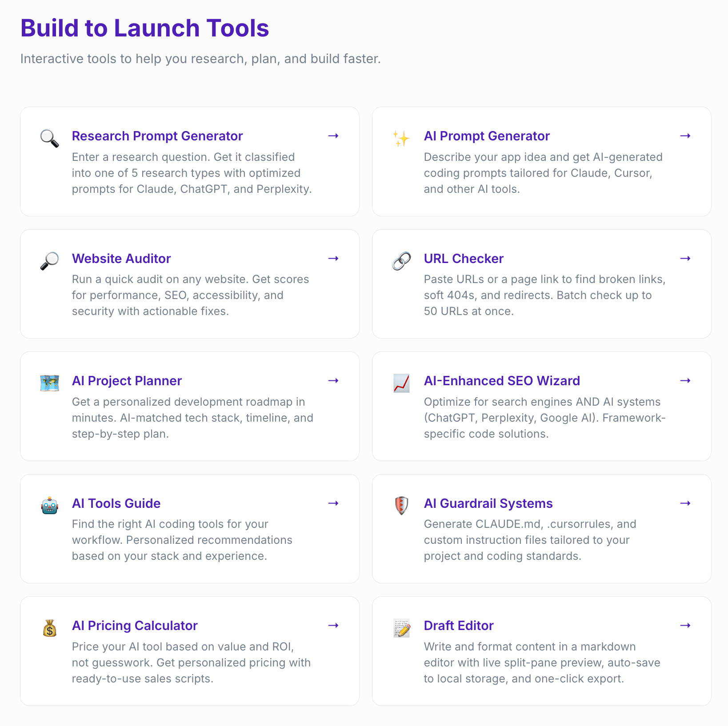Click the arrow on Website Auditor card
This screenshot has height=726, width=728.
[333, 259]
